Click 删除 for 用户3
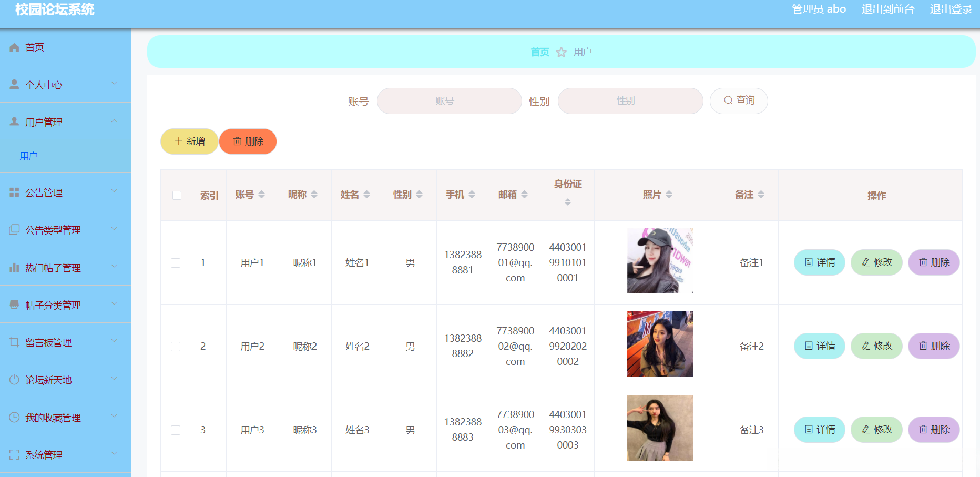Image resolution: width=980 pixels, height=477 pixels. tap(934, 430)
